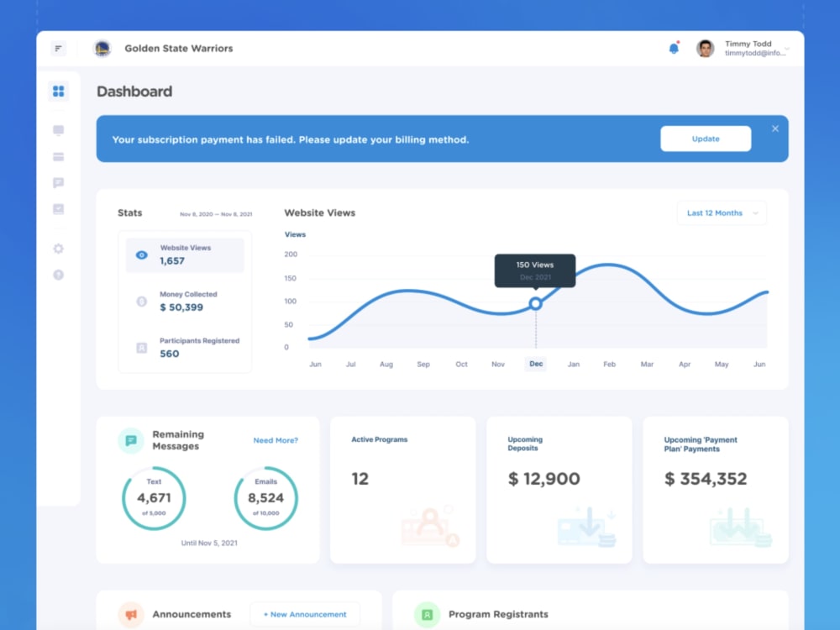This screenshot has height=630, width=840.
Task: Click the $ 12,900 deposits value
Action: point(543,479)
